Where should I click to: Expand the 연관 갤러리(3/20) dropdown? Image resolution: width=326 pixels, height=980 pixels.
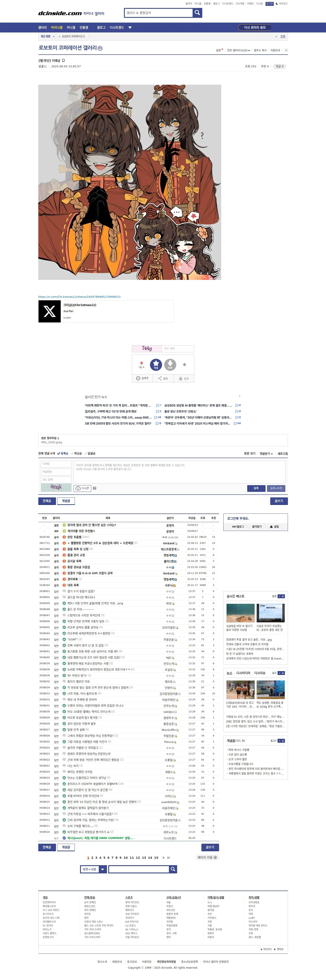(238, 50)
